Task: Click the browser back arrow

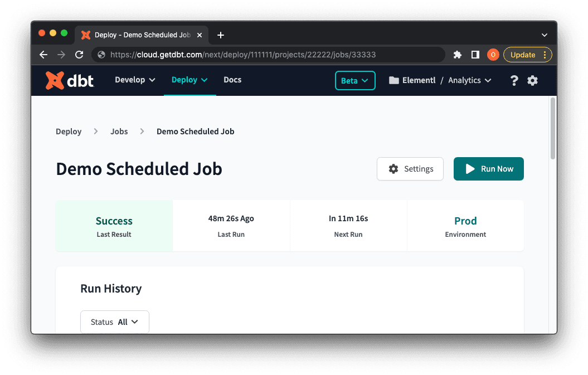Action: (x=43, y=55)
